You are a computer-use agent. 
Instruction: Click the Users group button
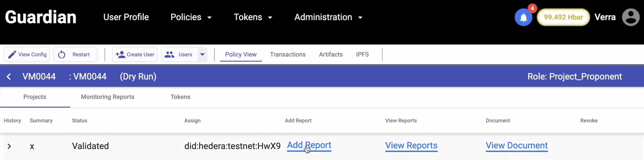point(180,54)
